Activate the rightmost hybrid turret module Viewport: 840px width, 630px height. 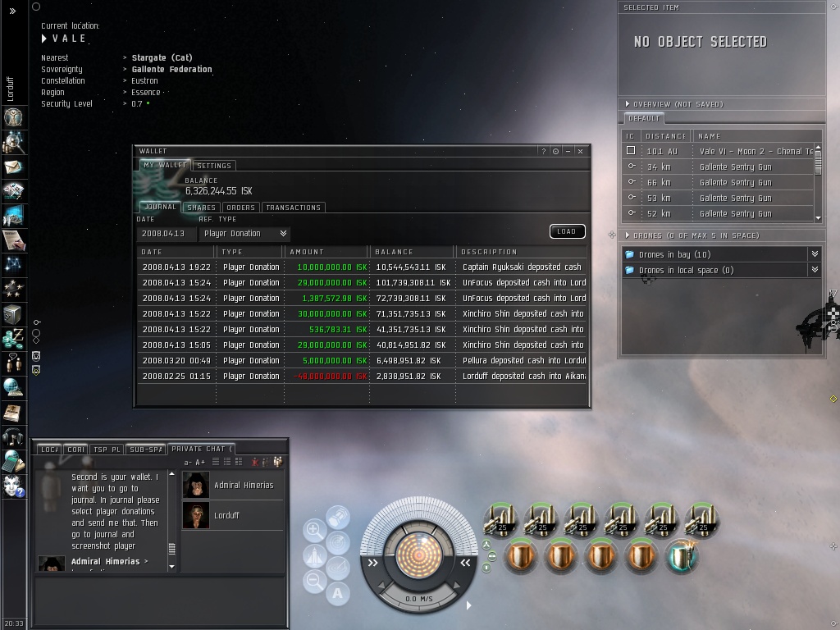tap(701, 519)
